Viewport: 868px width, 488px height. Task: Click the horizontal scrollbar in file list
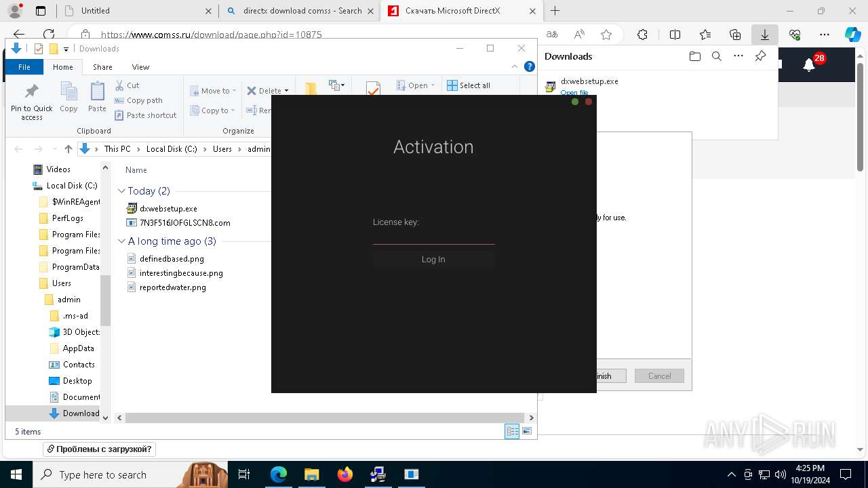click(x=325, y=418)
